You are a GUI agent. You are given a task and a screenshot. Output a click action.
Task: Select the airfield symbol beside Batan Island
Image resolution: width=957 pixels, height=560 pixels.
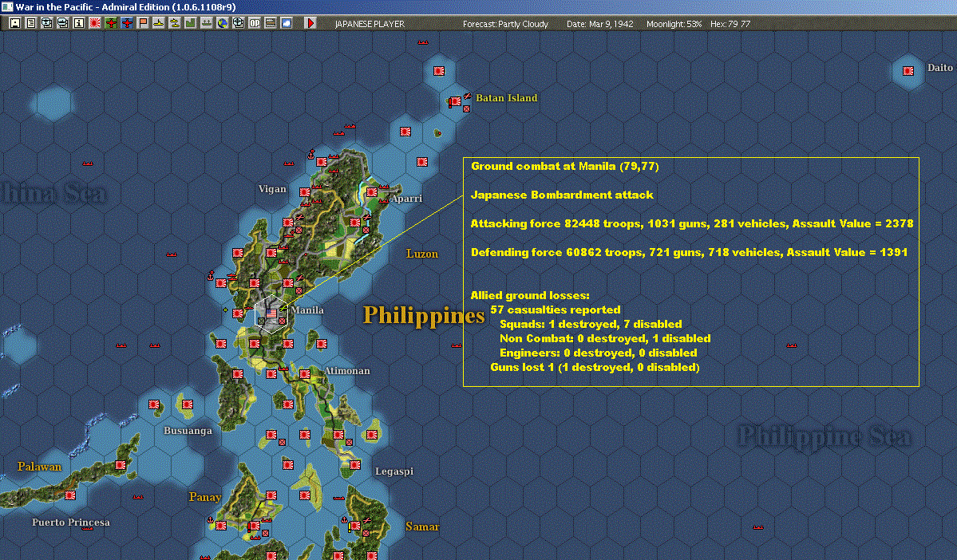468,96
